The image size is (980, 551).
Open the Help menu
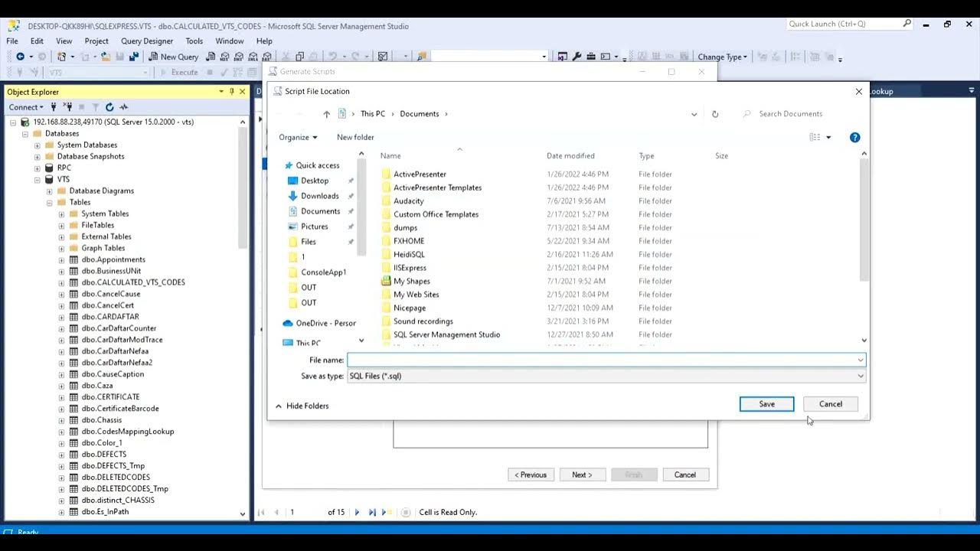264,41
